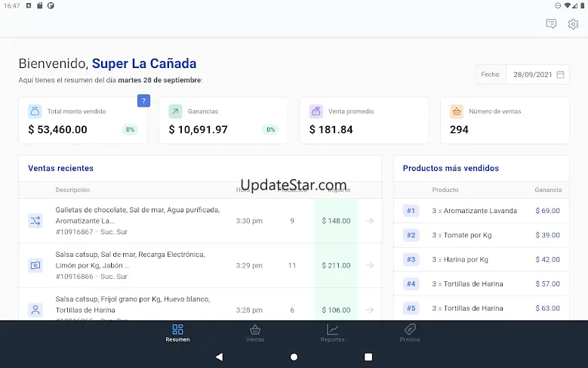The width and height of the screenshot is (588, 368).
Task: Click the $ 57.00 profit value
Action: click(547, 284)
